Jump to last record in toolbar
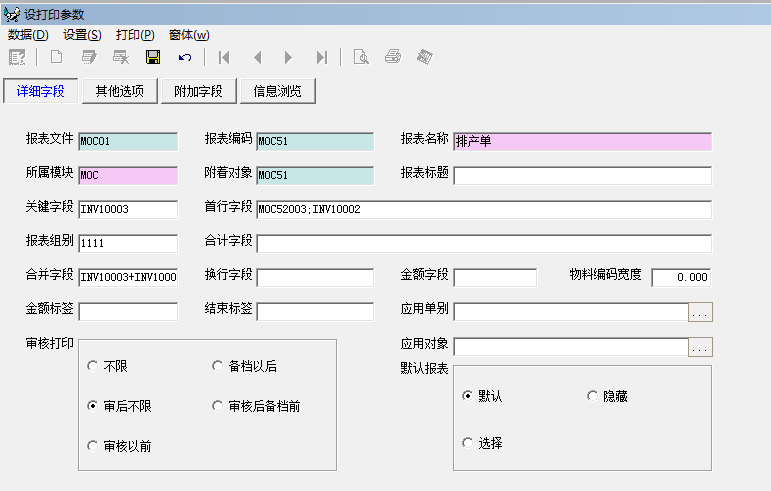Viewport: 771px width, 491px height. point(321,57)
